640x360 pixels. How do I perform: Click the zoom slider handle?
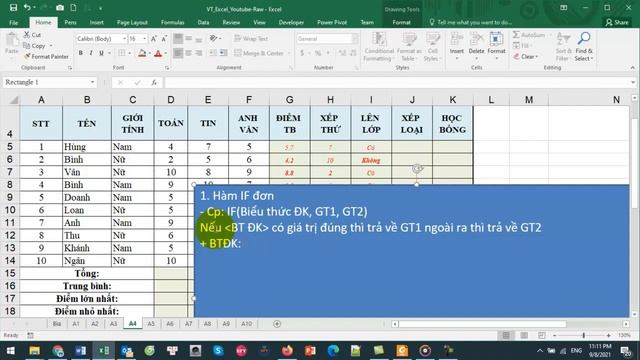[x=584, y=336]
